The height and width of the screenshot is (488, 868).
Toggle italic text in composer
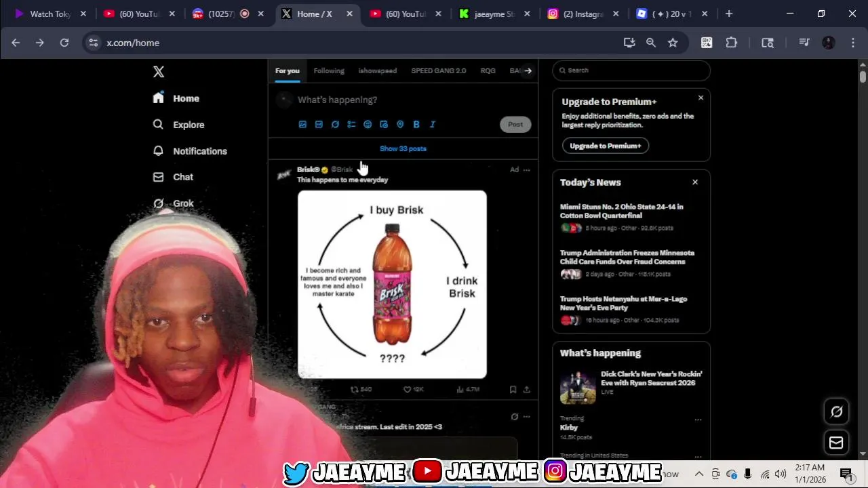coord(433,125)
